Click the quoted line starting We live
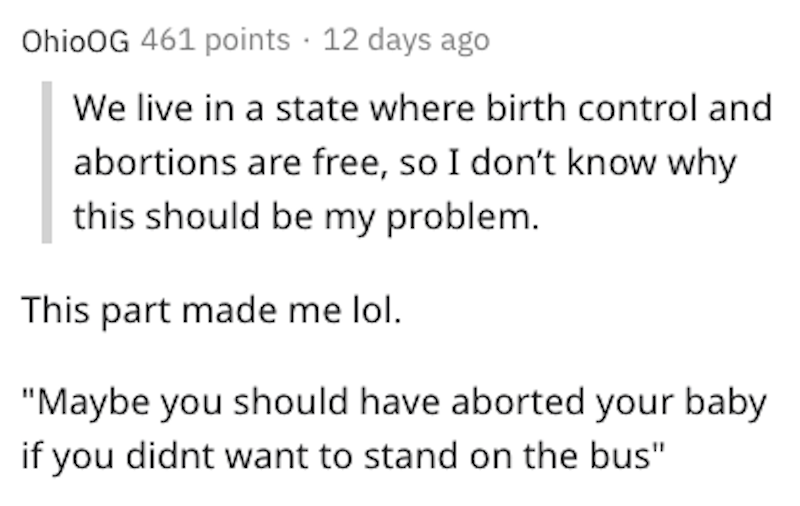Screen dimensions: 800x506 pyautogui.click(x=423, y=109)
